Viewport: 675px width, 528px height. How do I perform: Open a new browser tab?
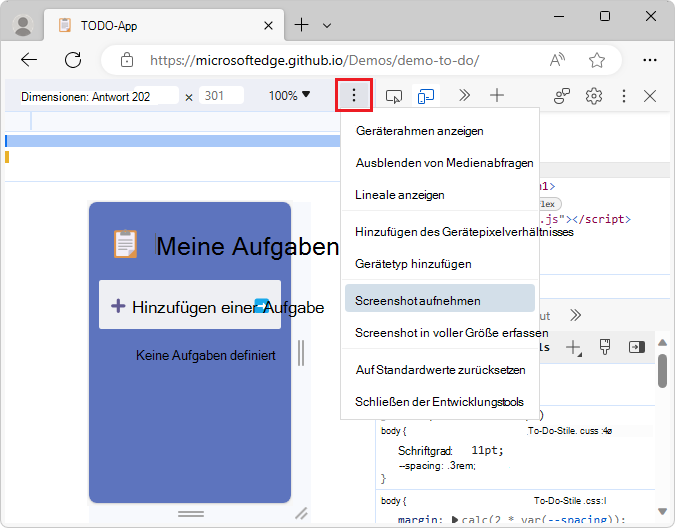coord(301,25)
